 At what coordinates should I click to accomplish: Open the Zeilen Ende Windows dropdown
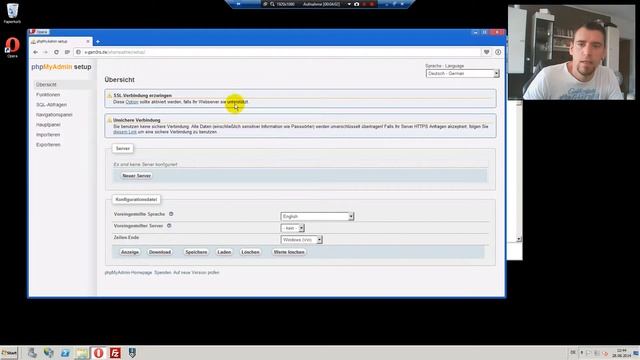click(x=302, y=240)
